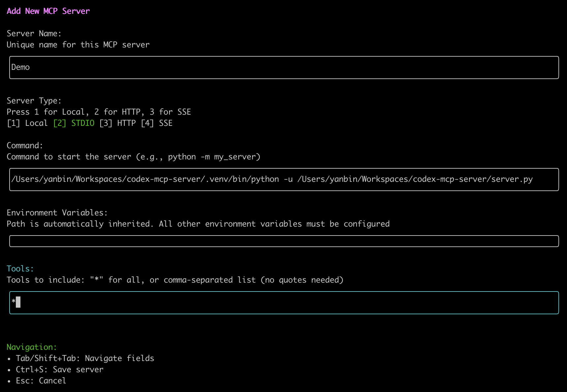The image size is (567, 392).
Task: Click the block cursor in Tools field
Action: tap(18, 302)
